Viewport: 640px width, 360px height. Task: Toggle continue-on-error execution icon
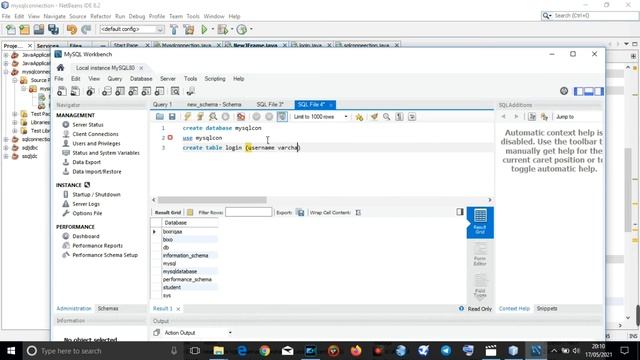point(241,117)
